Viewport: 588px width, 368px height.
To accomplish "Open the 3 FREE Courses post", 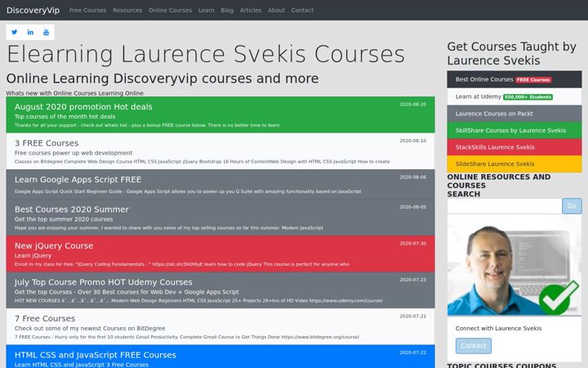I will click(x=220, y=151).
